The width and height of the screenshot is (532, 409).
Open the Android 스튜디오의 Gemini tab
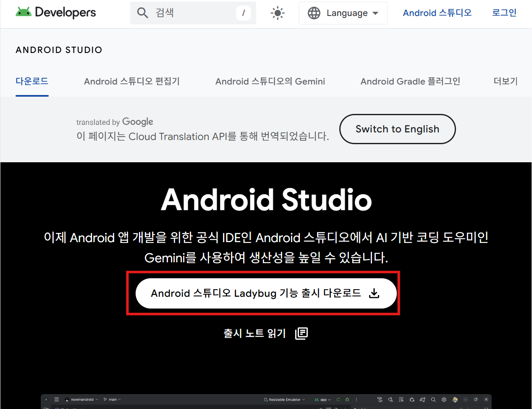270,82
